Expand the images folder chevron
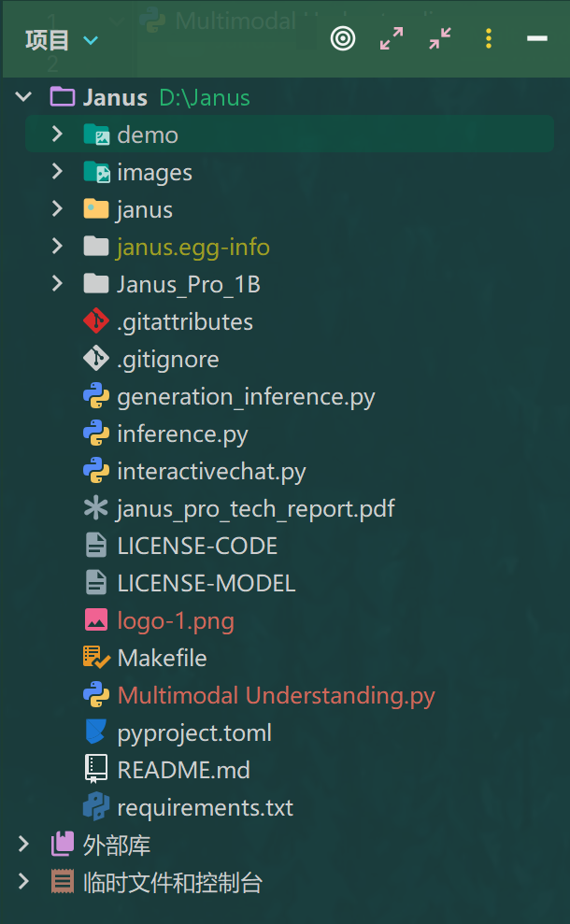 point(58,172)
